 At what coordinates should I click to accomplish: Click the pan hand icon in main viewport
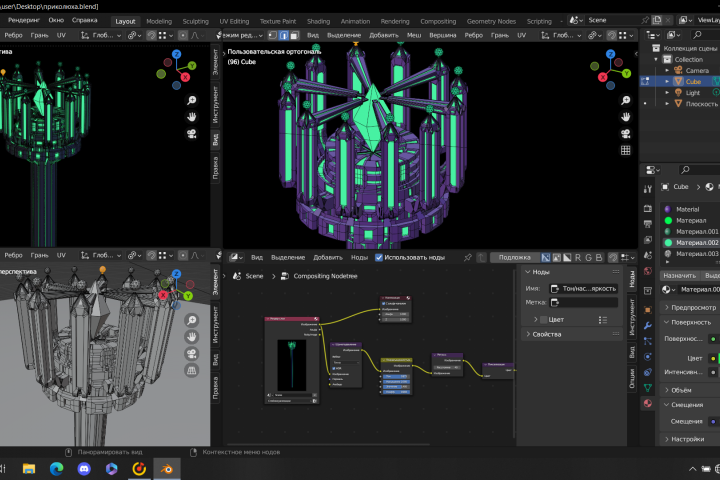tap(624, 115)
